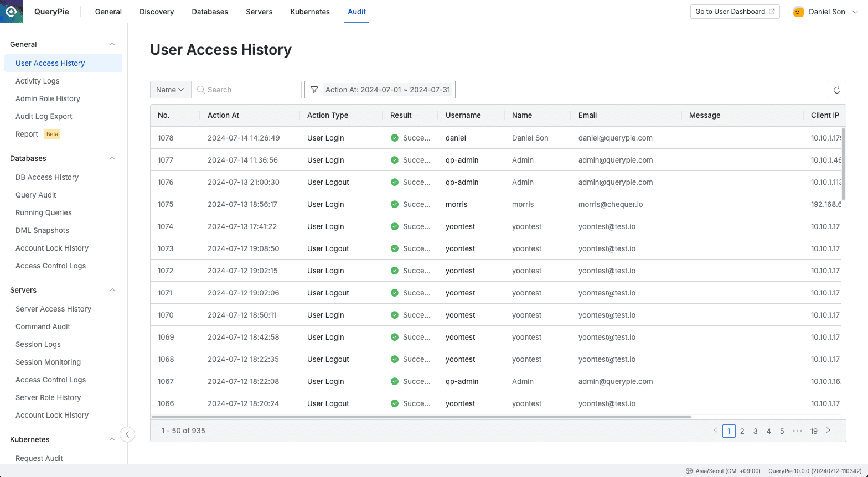Open the Name search field dropdown
Screen dimensions: 868x477
[x=170, y=90]
